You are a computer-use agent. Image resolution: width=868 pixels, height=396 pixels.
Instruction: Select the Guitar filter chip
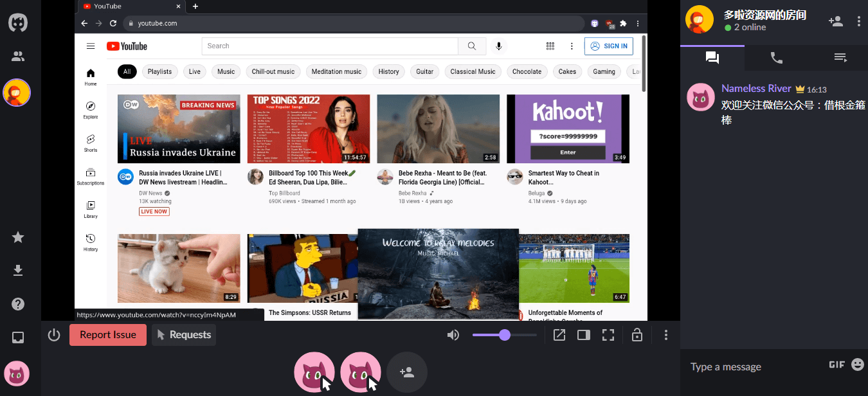click(x=425, y=71)
